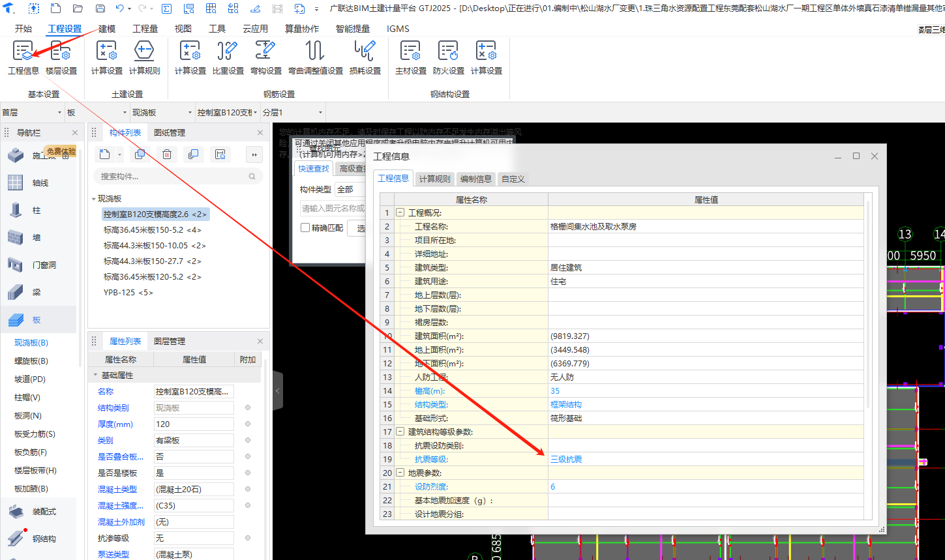Click the search magnifier in the component search box

pos(252,176)
